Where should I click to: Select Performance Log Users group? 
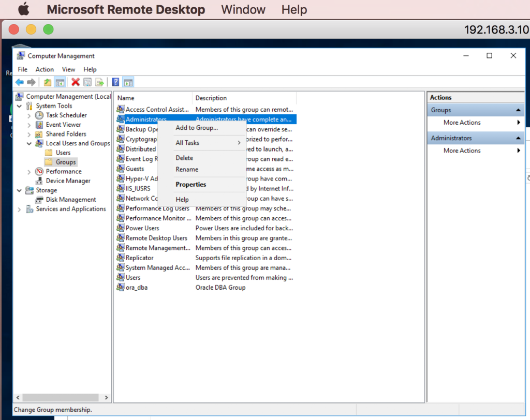click(205, 208)
